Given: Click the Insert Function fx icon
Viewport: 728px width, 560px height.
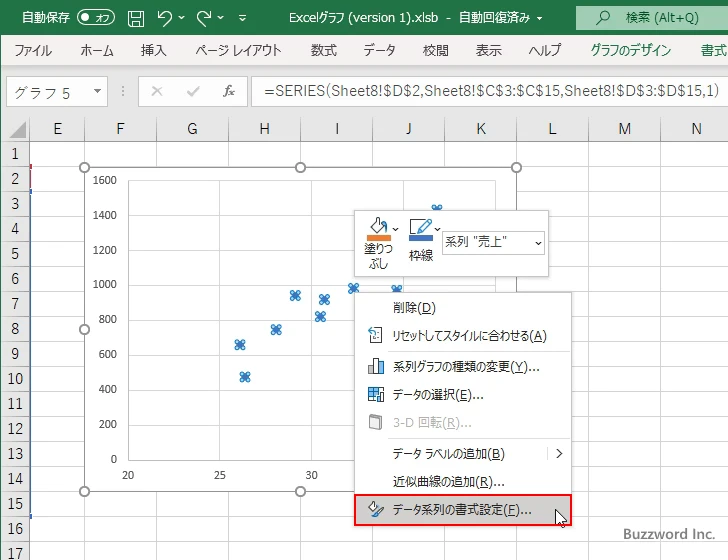Looking at the screenshot, I should 229,91.
